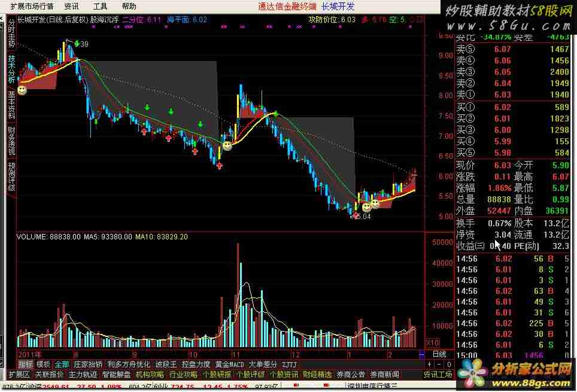Image resolution: width=577 pixels, height=392 pixels.
Task: Click the 创业 index value 724.75
Action: [x=182, y=387]
